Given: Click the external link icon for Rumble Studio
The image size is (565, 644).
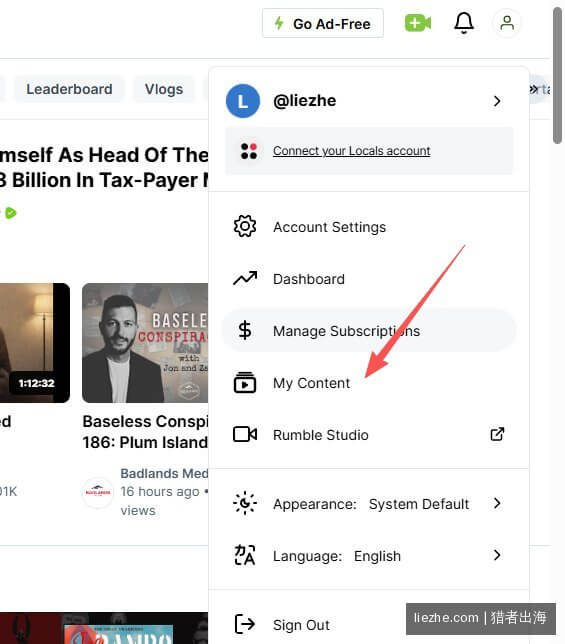Looking at the screenshot, I should point(497,434).
